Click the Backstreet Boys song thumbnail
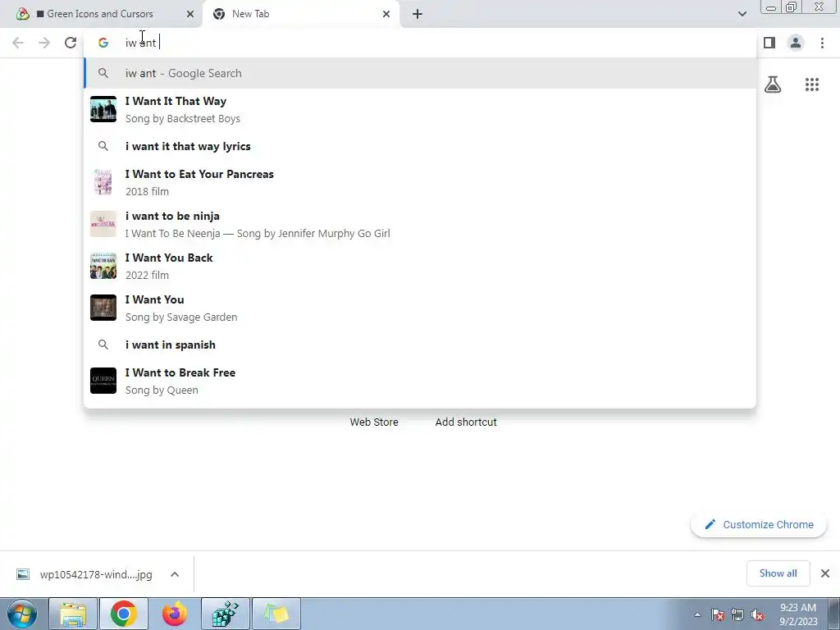 coord(103,109)
